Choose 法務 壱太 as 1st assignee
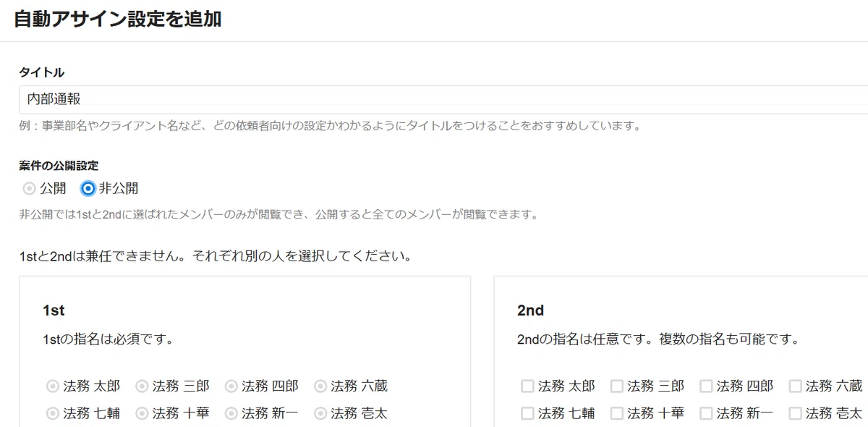The width and height of the screenshot is (868, 427). (x=320, y=414)
